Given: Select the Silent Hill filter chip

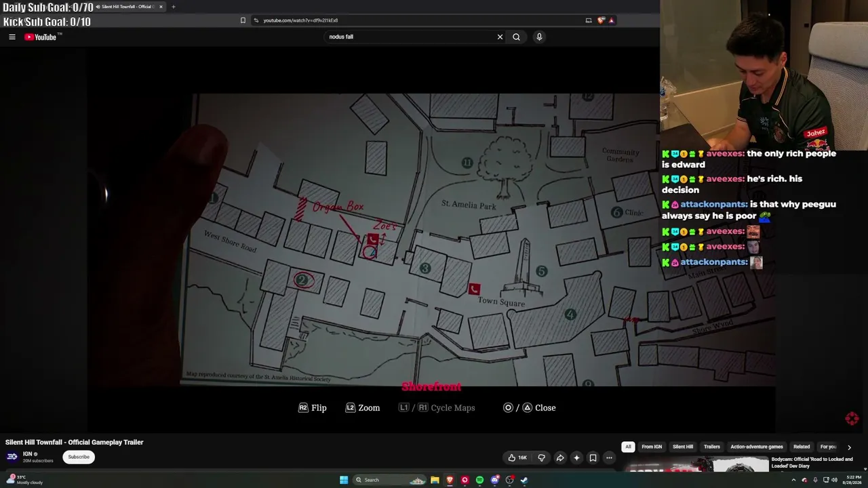Looking at the screenshot, I should point(683,447).
